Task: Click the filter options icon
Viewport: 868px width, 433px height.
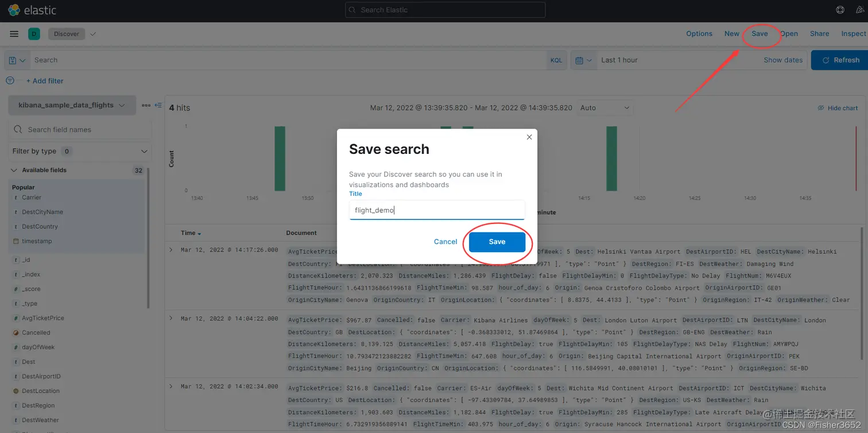Action: point(10,81)
